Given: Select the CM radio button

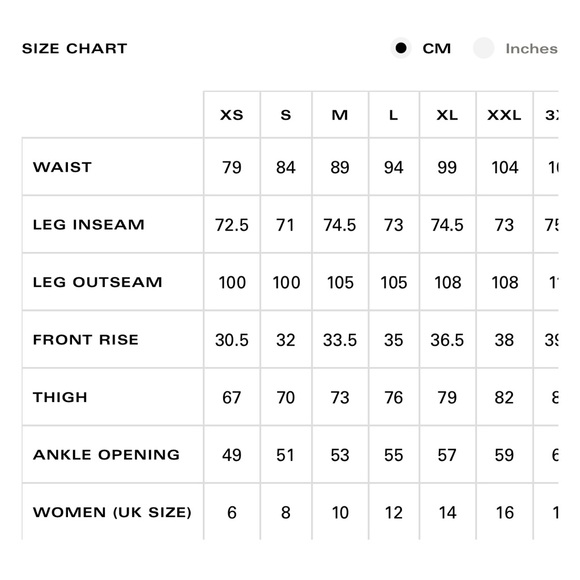Looking at the screenshot, I should tap(401, 48).
